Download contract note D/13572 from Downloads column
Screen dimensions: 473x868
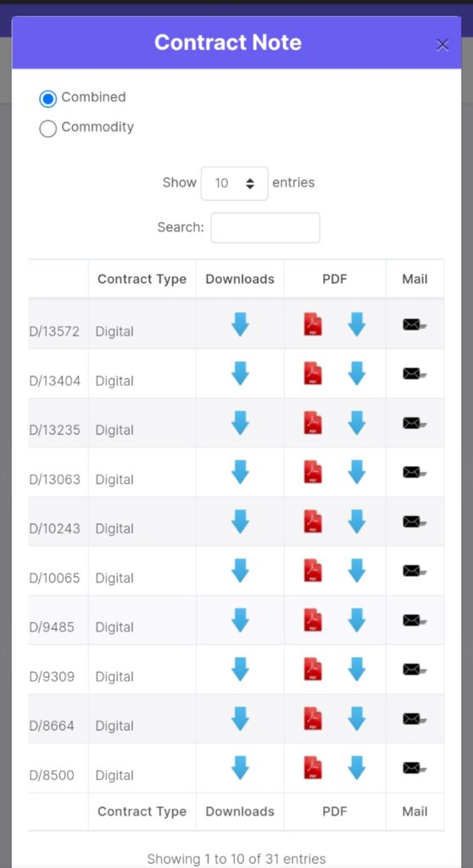(x=240, y=325)
